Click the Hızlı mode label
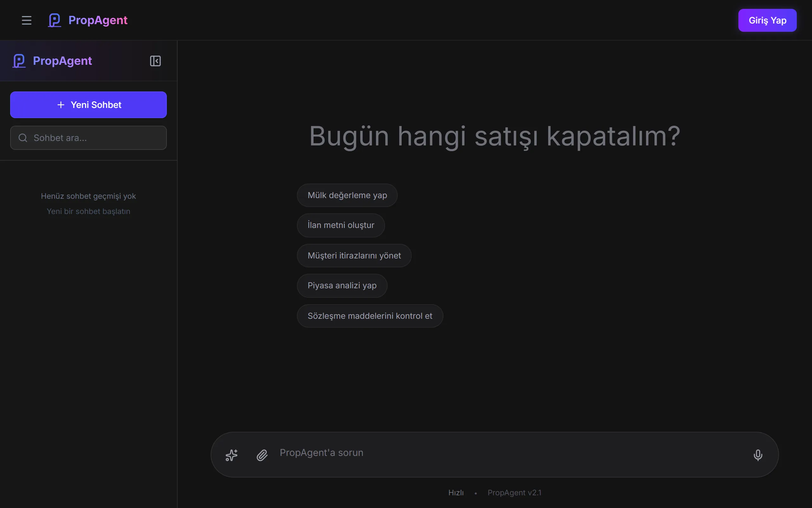 456,492
